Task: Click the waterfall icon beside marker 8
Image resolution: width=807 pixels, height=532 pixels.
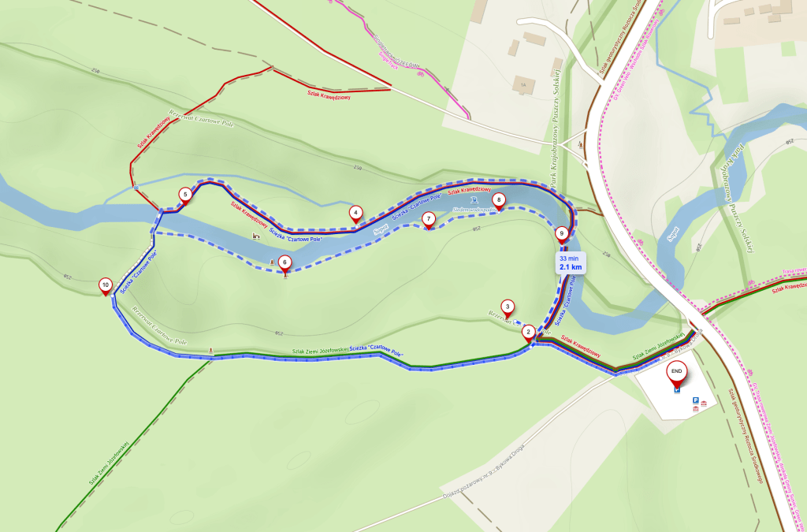Action: coord(474,200)
